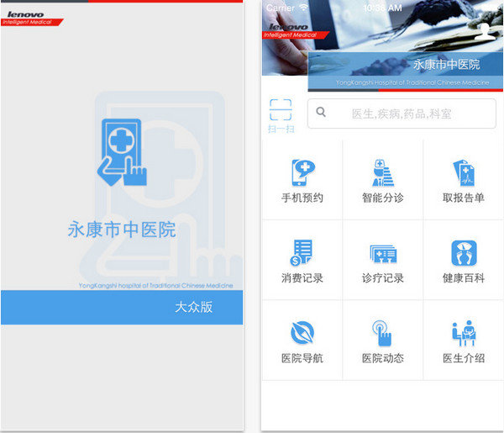Viewport: 504px width, 433px height.
Task: Click the wifi signal status icon
Action: coord(304,7)
